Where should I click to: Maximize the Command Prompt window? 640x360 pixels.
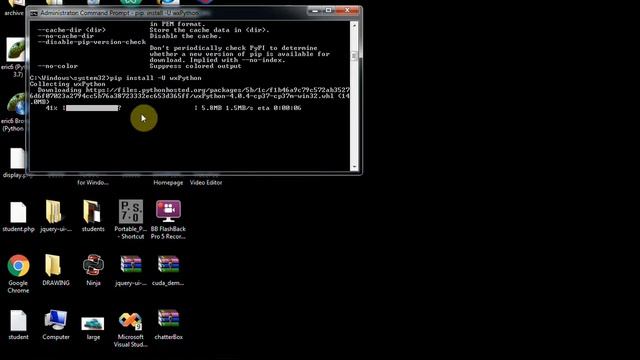[x=329, y=11]
